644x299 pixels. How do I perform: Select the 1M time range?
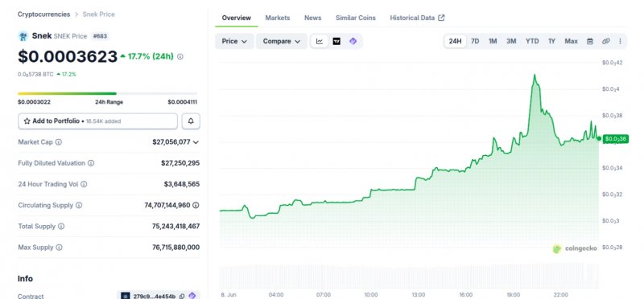coord(493,41)
